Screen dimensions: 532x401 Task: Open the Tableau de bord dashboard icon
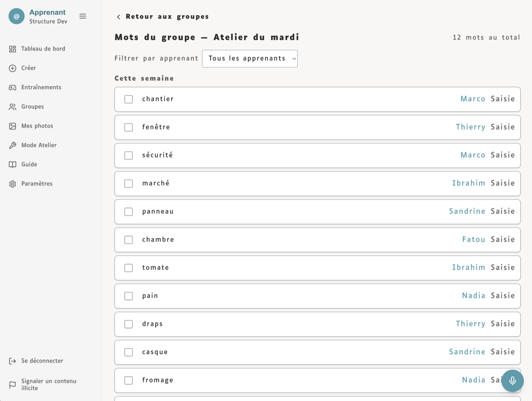pos(13,49)
